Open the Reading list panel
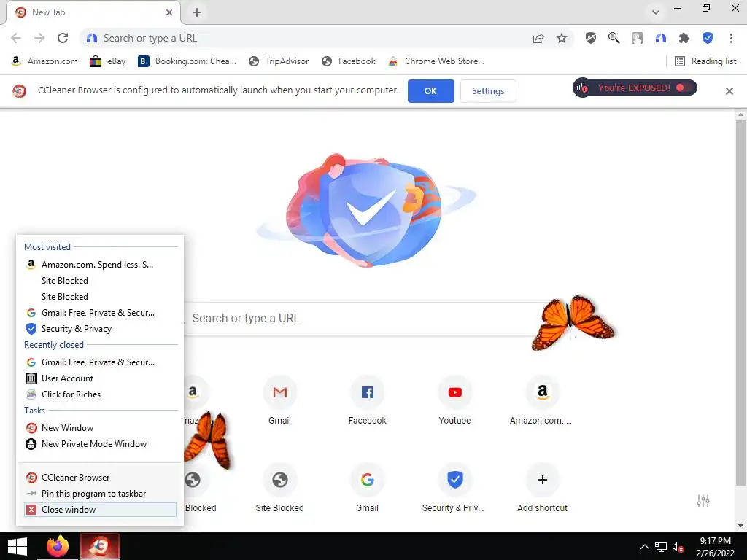The height and width of the screenshot is (560, 747). pyautogui.click(x=705, y=61)
